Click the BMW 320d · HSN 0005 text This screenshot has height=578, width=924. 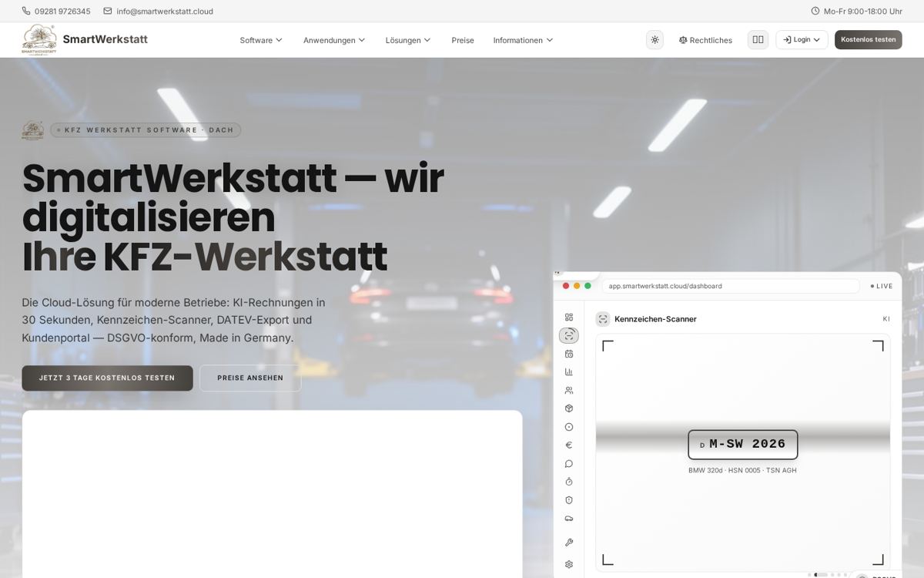[742, 470]
